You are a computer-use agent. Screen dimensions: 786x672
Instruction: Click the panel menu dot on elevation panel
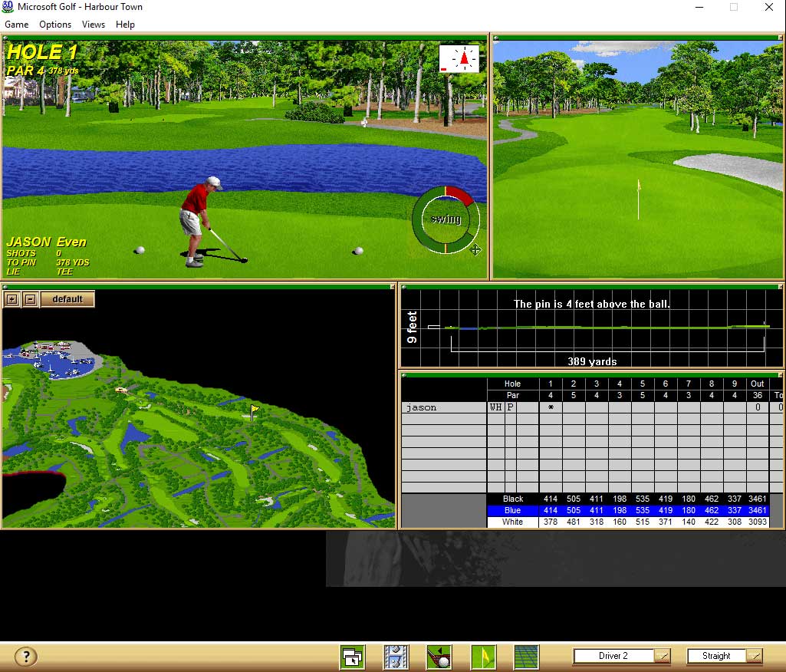404,287
